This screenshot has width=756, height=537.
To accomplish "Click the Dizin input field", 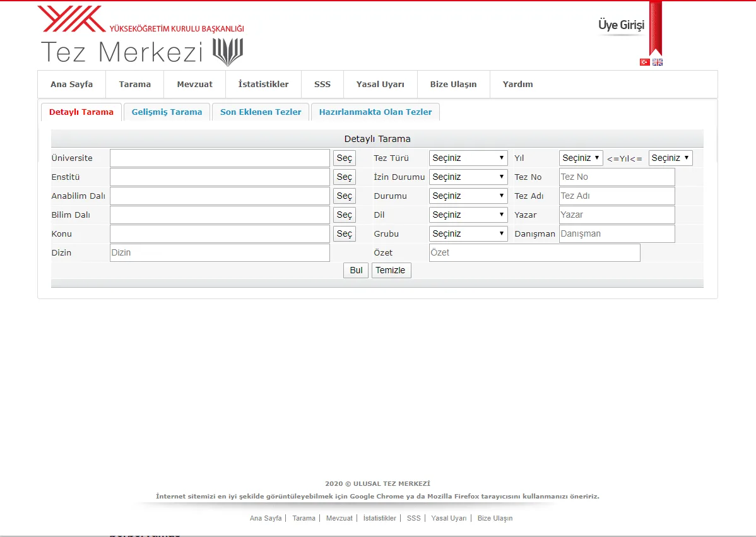I will (220, 252).
